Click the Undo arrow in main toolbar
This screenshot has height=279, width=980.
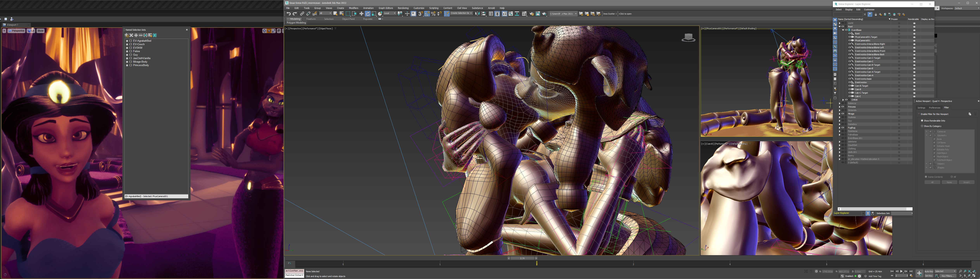pos(288,14)
